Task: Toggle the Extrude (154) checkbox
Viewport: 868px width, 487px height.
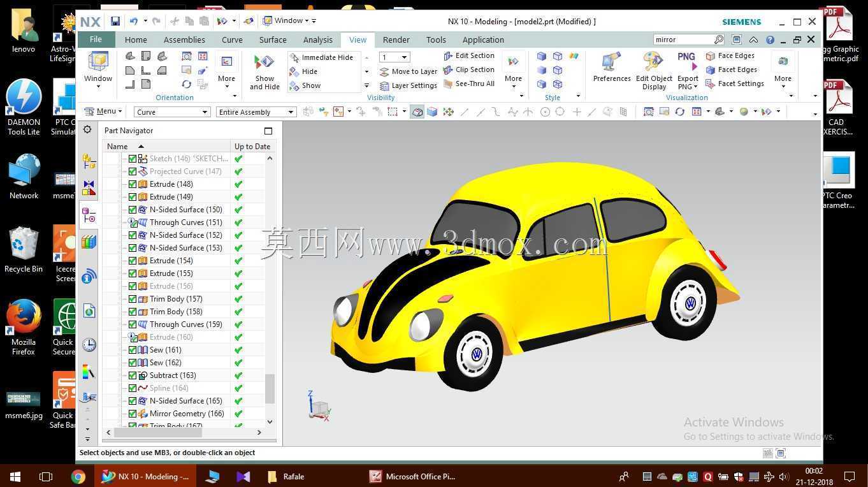Action: [133, 261]
